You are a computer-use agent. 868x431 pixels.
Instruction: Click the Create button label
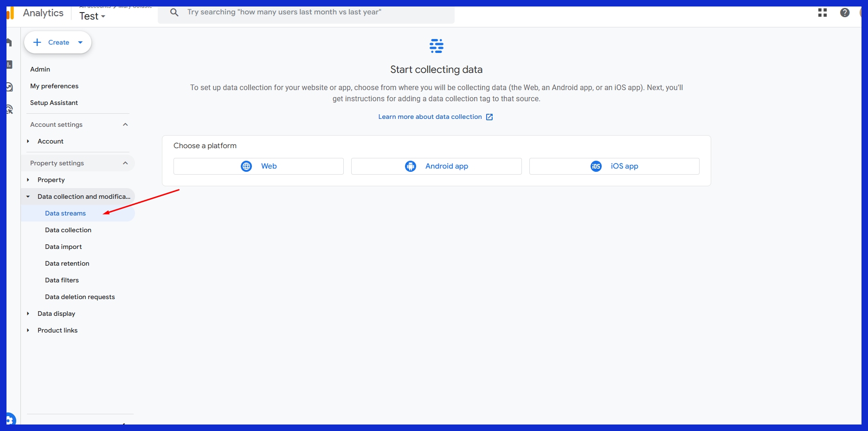(59, 42)
